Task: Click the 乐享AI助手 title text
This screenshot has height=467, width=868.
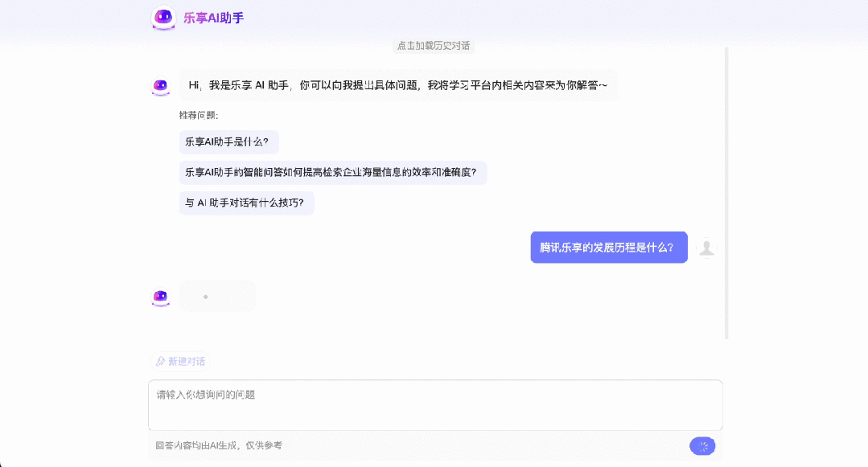Action: 214,18
